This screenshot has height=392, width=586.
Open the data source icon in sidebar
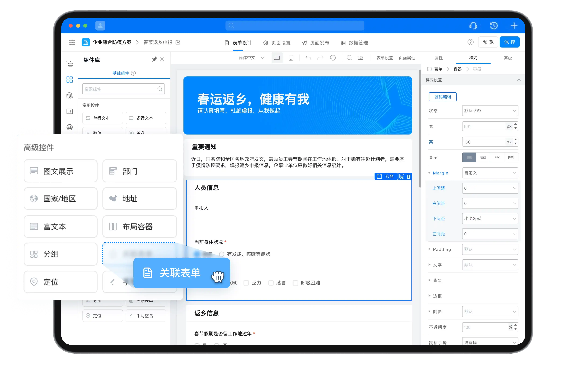[70, 95]
